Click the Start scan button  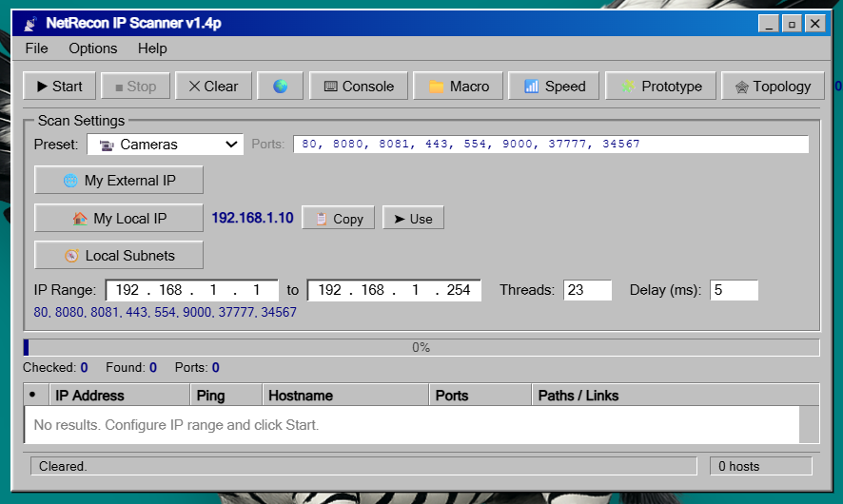coord(60,86)
